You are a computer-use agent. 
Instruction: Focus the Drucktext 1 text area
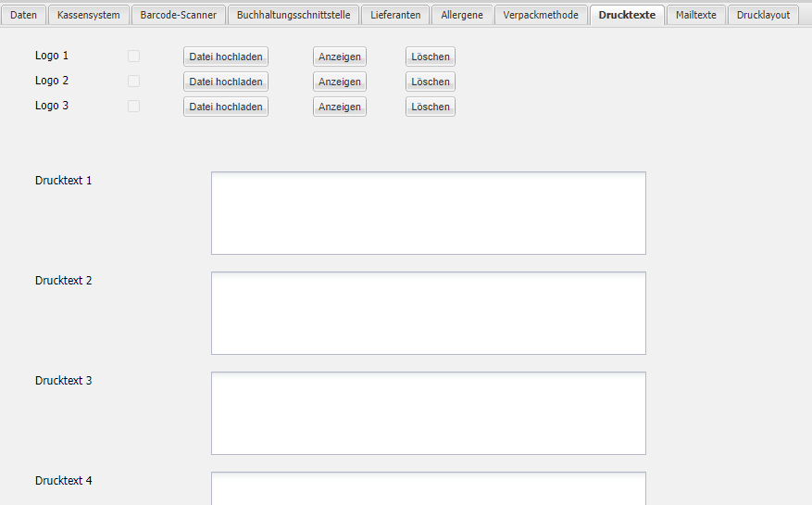(428, 213)
